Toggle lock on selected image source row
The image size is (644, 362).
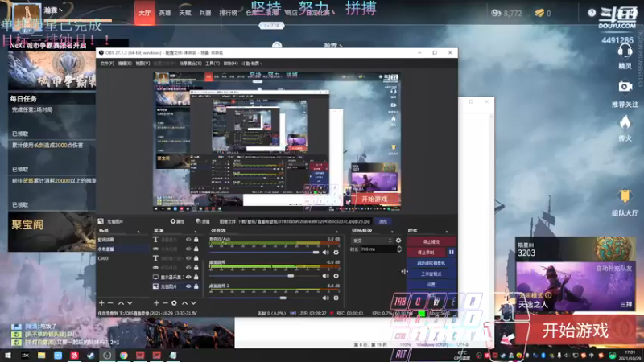[196, 286]
